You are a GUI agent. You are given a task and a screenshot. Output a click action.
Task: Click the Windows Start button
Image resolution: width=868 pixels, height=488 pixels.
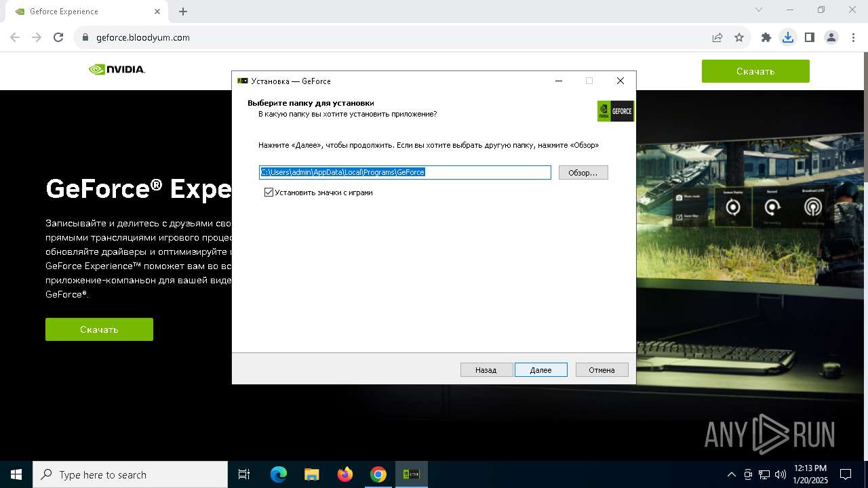point(16,474)
